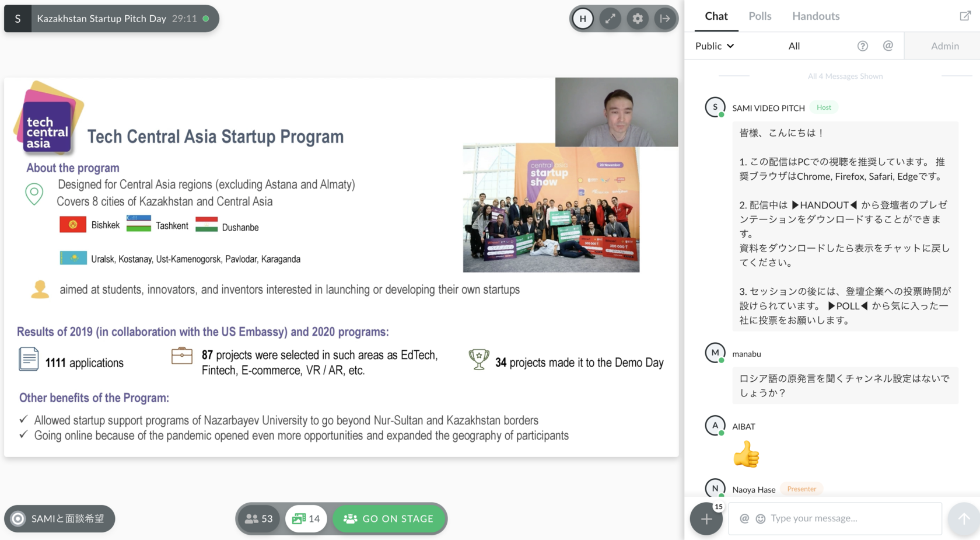Viewport: 980px width, 540px height.
Task: Click the Tajikistan flag beside Dushanbe
Action: tap(206, 224)
